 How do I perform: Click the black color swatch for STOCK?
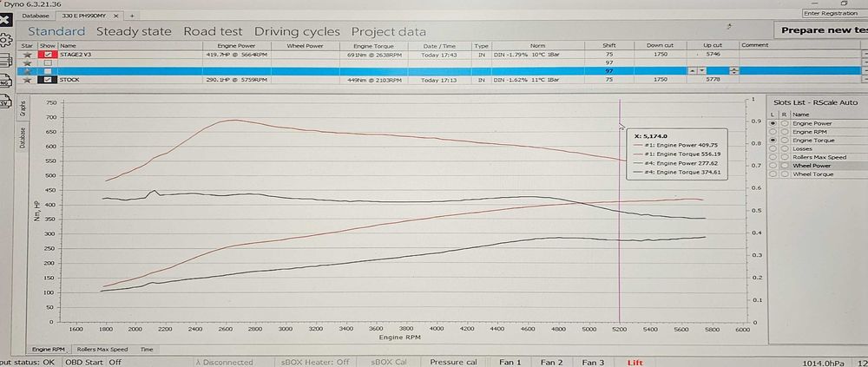coord(48,80)
